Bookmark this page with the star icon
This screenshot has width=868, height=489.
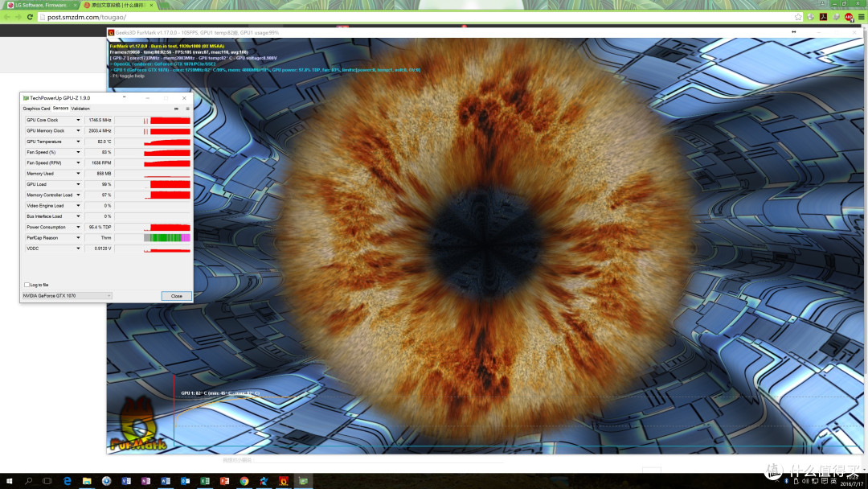[x=798, y=17]
